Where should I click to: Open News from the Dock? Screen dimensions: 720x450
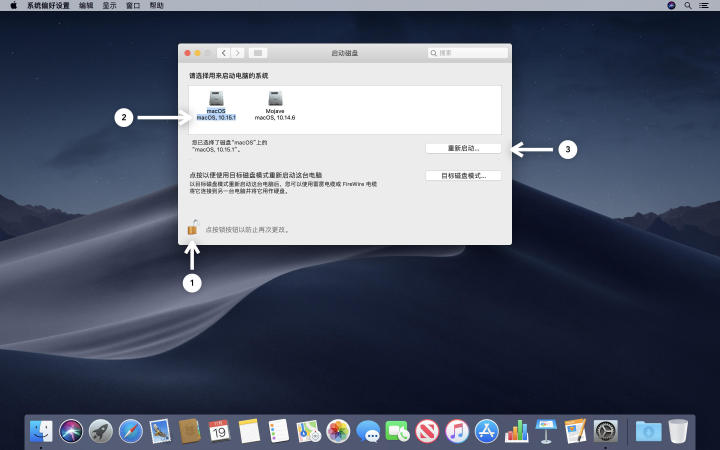pos(427,431)
